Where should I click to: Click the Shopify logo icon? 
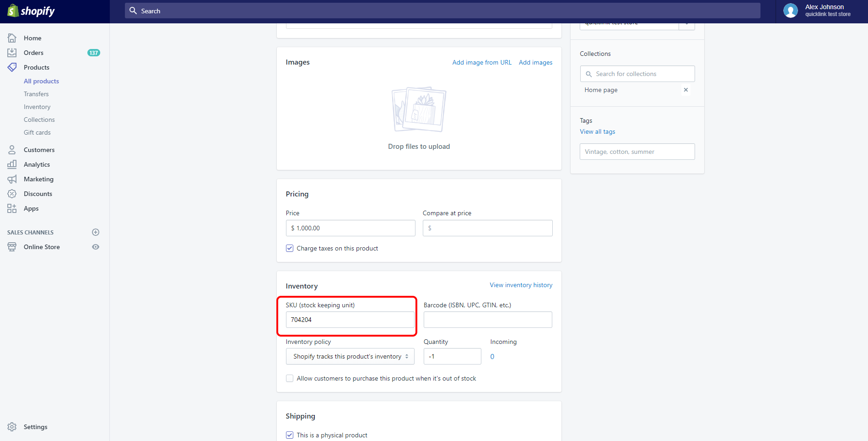(13, 11)
